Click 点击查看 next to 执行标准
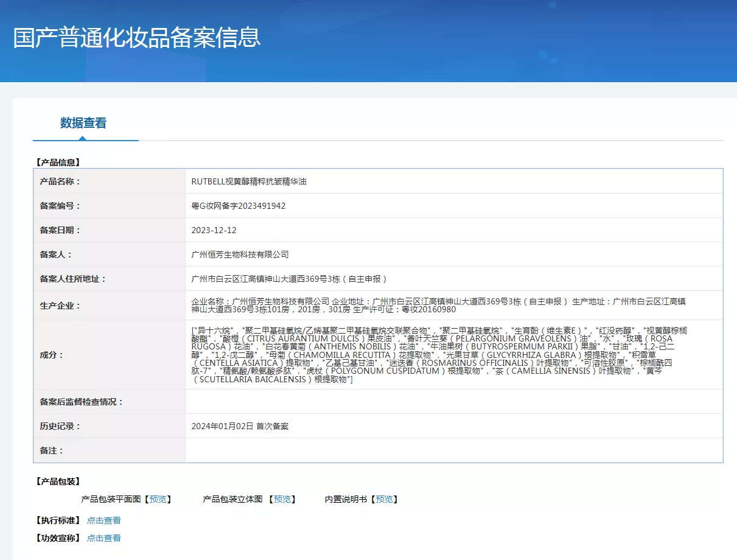The image size is (737, 560). (103, 520)
